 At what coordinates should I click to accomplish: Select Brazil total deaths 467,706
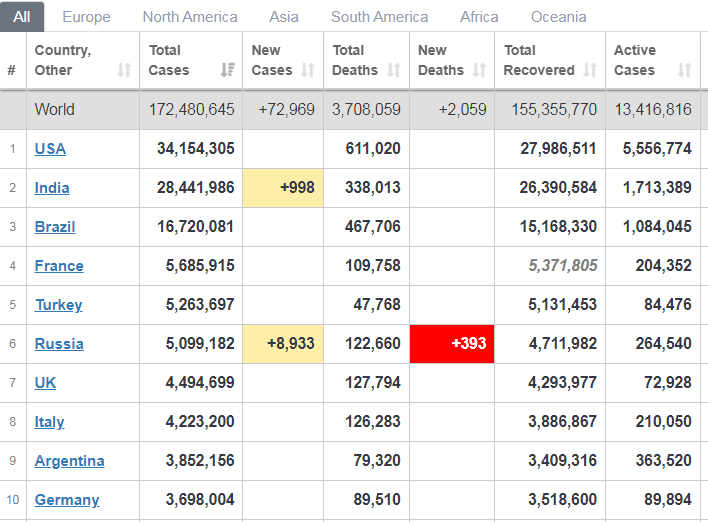(373, 227)
